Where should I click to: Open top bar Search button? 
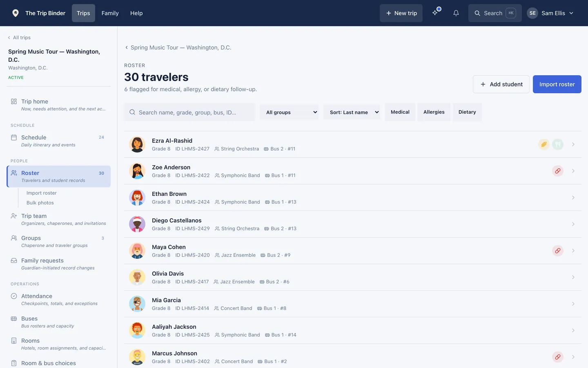coord(495,13)
